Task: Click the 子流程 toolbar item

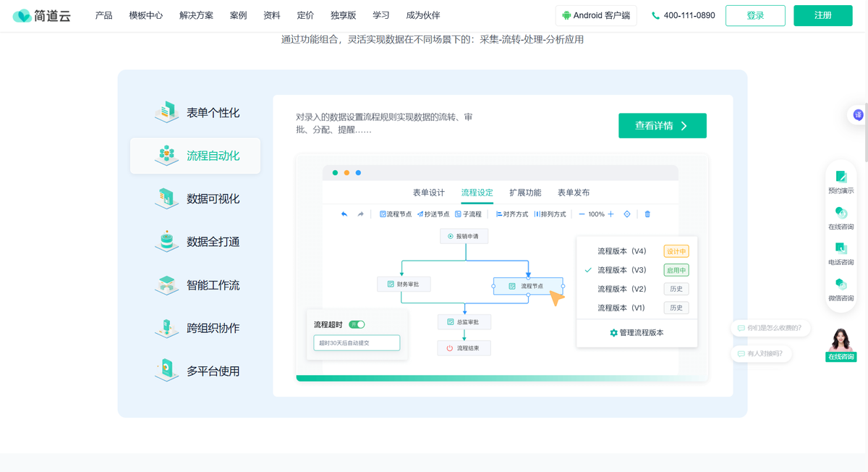Action: coord(468,214)
